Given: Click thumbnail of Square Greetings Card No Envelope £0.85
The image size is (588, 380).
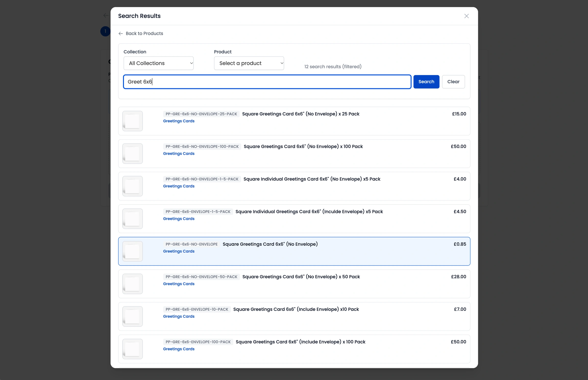Looking at the screenshot, I should click(132, 251).
